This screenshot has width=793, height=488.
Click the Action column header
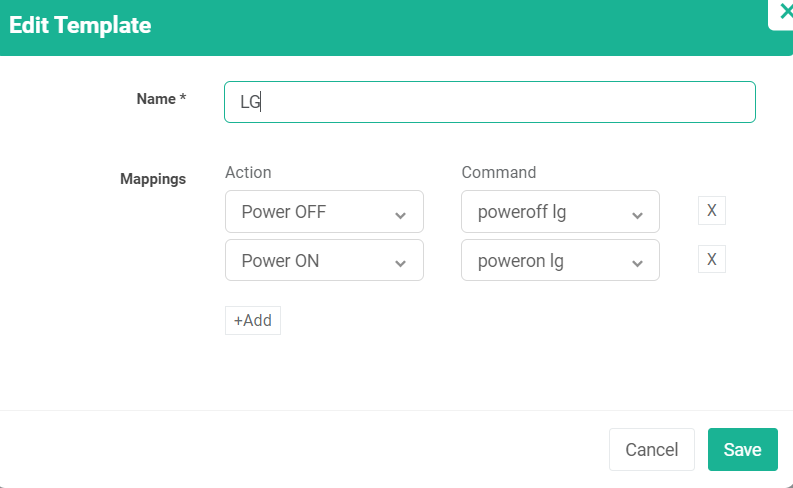coord(248,172)
